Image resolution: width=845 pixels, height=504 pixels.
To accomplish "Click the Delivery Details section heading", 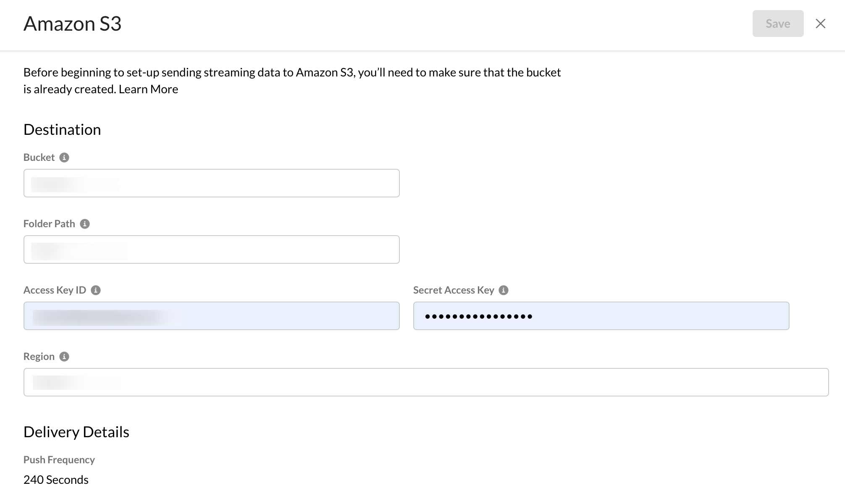I will [76, 431].
